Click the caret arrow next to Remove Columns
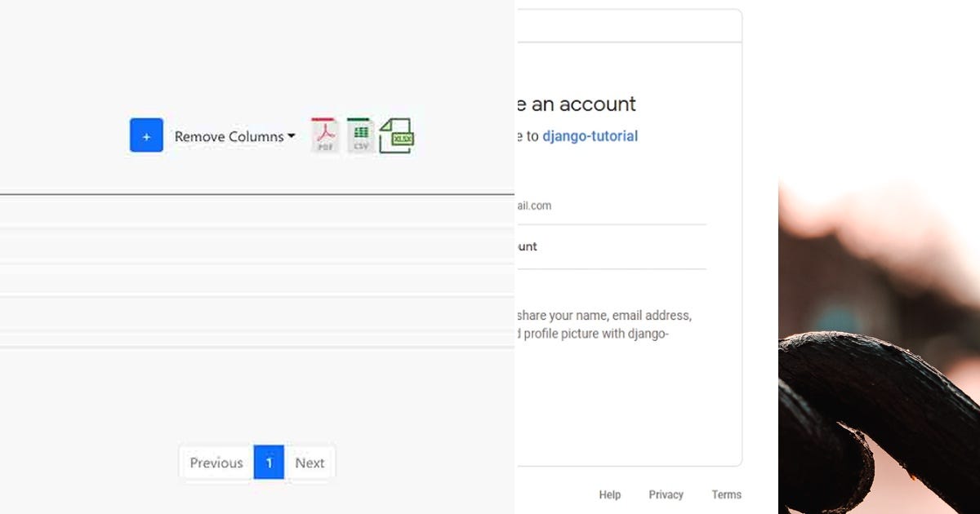 (292, 137)
